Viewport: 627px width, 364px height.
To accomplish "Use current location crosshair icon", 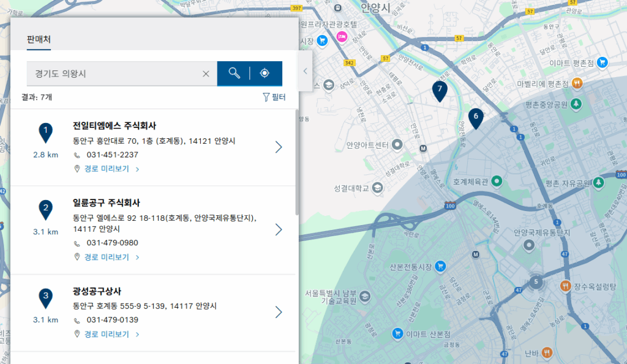I will 265,73.
